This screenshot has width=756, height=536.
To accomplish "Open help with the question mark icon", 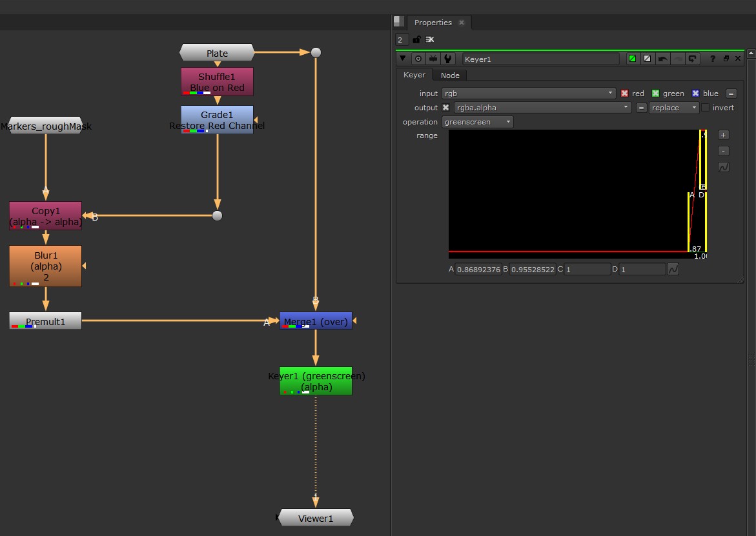I will [713, 59].
